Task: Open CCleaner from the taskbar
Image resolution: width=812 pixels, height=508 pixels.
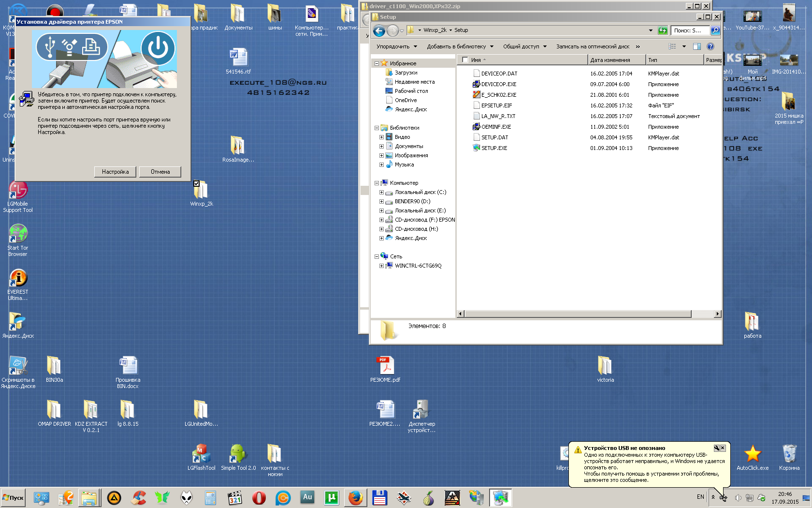Action: coord(138,497)
